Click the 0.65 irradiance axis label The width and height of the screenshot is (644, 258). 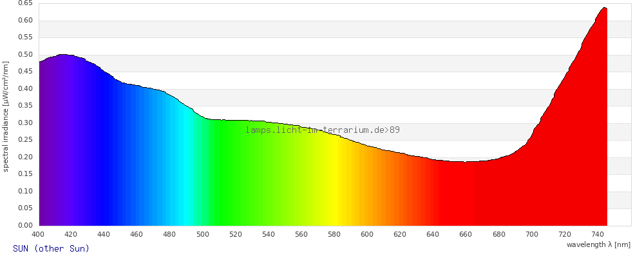pos(26,3)
